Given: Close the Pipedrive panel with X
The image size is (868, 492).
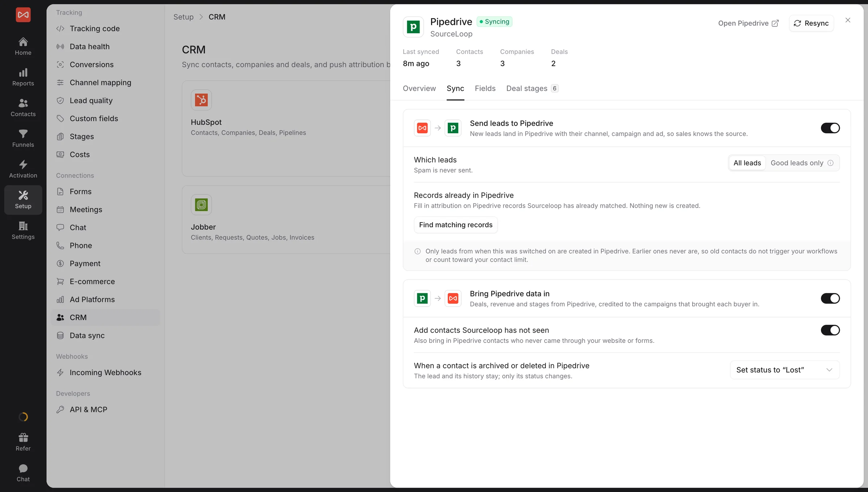Looking at the screenshot, I should (x=848, y=20).
